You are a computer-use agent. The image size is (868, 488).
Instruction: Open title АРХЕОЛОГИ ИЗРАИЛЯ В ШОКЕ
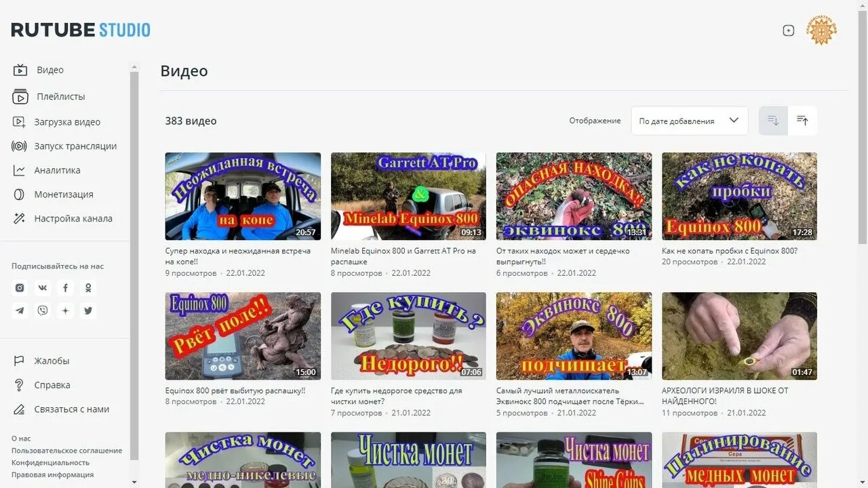click(725, 396)
